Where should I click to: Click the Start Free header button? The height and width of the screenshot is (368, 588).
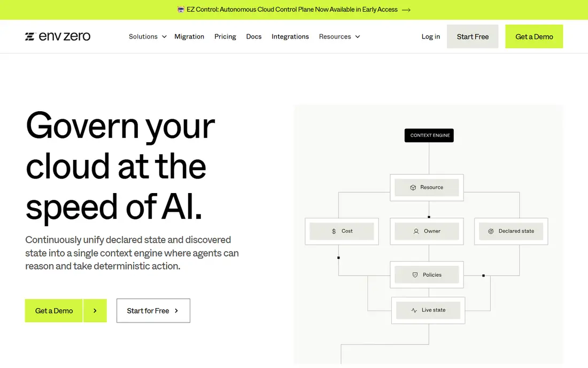(x=473, y=36)
